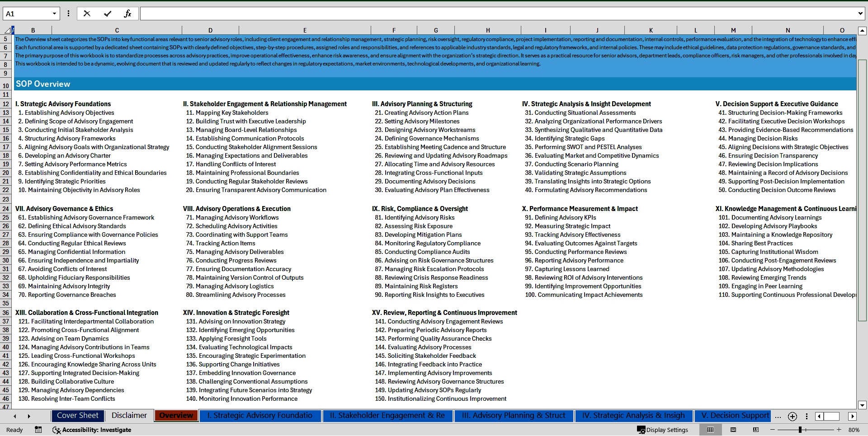Image resolution: width=868 pixels, height=436 pixels.
Task: Click the zoom out minus icon
Action: pyautogui.click(x=773, y=430)
